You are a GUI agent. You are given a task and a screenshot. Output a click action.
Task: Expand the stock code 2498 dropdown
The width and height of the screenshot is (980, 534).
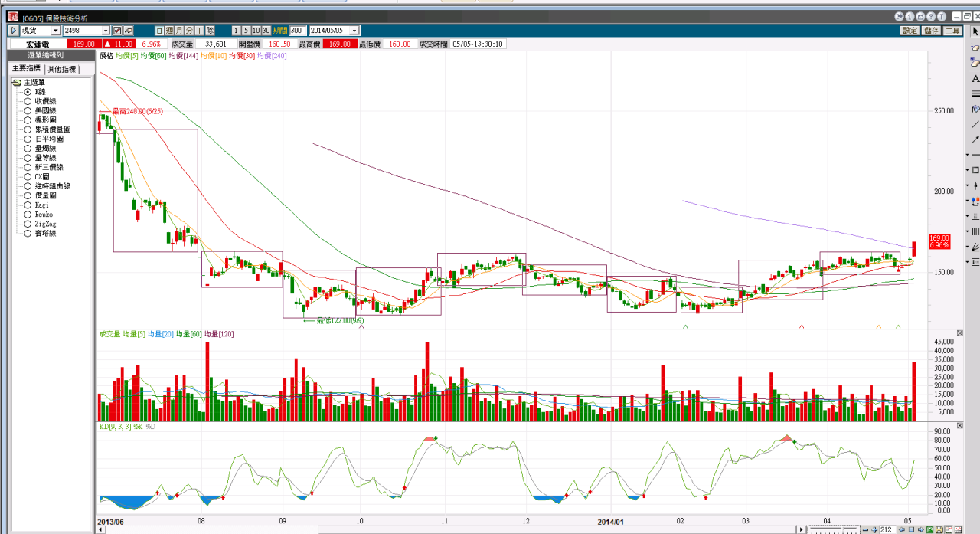point(106,31)
